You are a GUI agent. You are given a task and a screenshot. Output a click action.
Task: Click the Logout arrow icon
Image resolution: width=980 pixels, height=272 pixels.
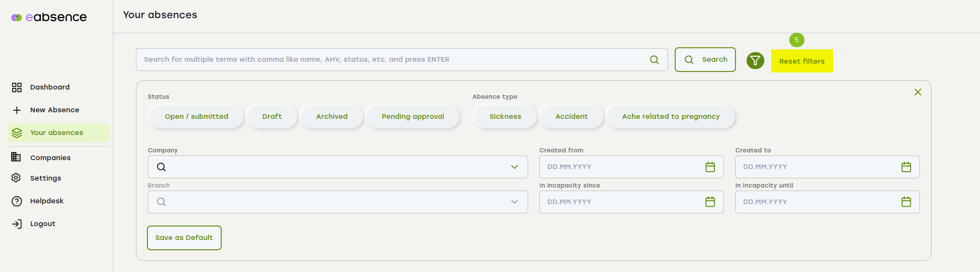click(x=17, y=224)
